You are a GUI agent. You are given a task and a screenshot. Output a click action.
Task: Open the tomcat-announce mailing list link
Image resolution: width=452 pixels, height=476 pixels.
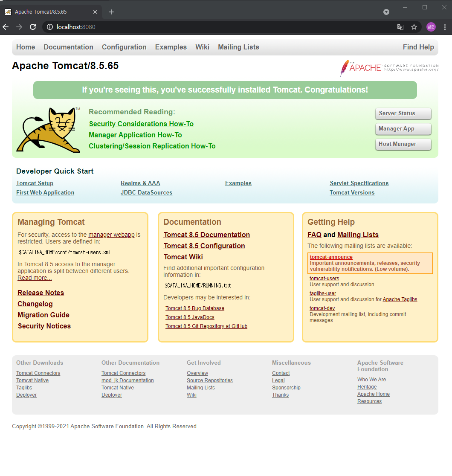(331, 257)
